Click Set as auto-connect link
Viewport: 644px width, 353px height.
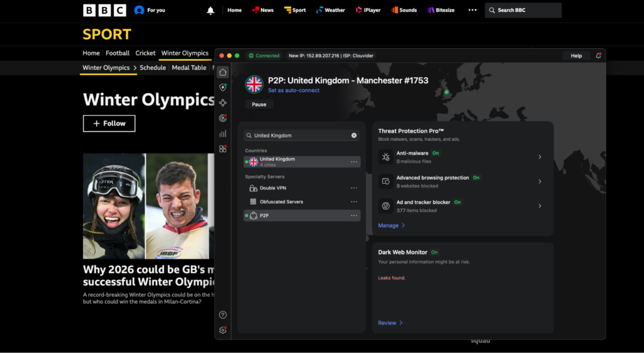294,91
